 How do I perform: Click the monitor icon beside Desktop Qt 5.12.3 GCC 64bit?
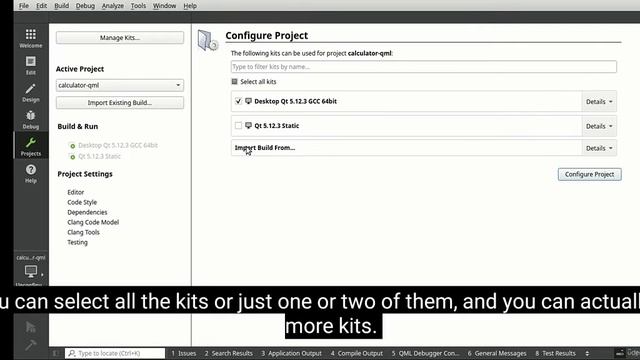pos(248,101)
